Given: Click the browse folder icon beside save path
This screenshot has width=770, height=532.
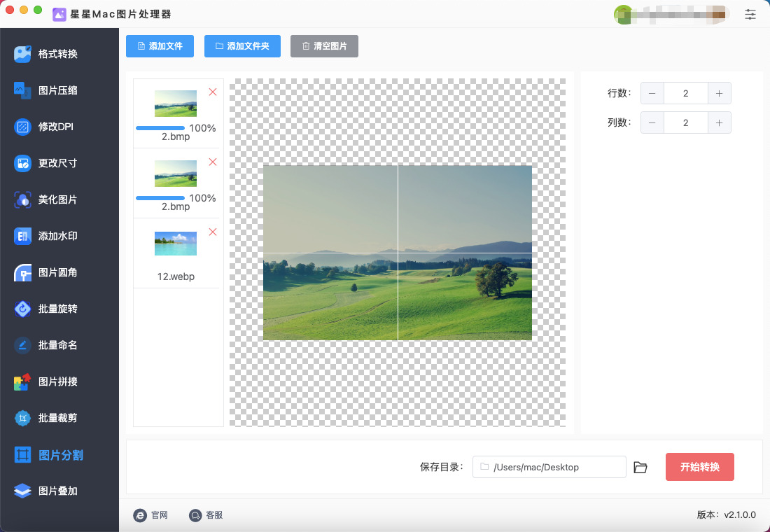Looking at the screenshot, I should tap(640, 467).
